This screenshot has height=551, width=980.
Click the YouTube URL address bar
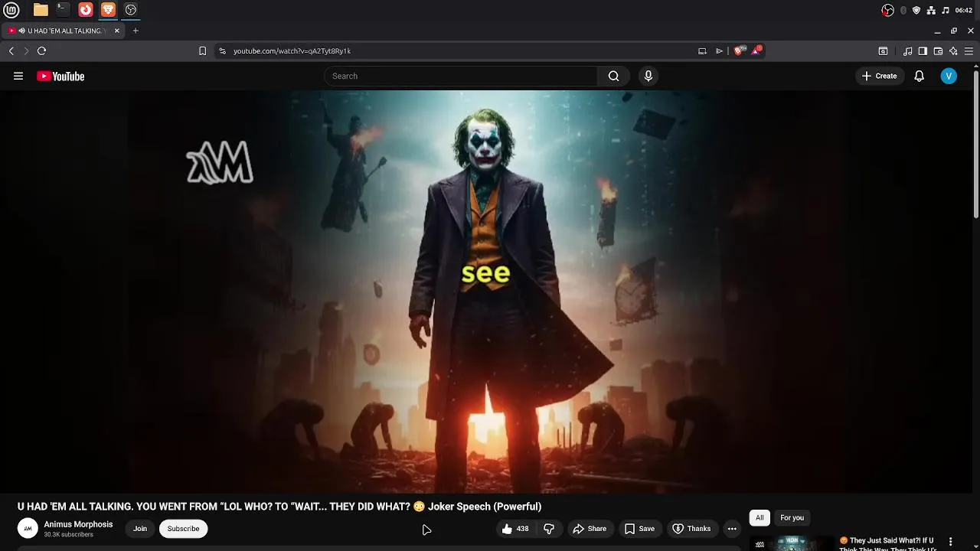459,51
